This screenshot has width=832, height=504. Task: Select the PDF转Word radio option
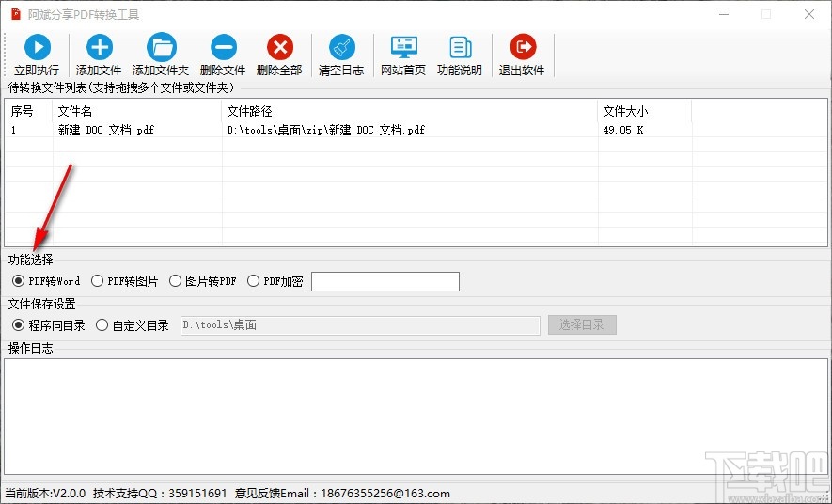pos(46,280)
